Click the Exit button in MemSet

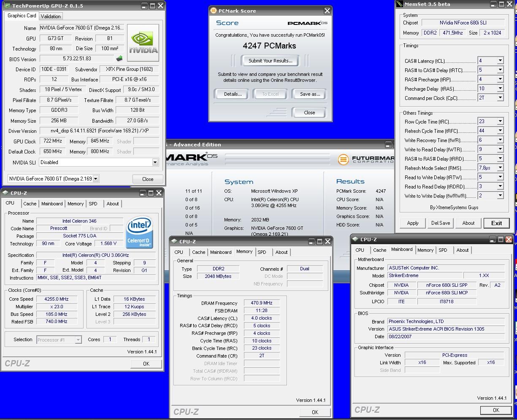tap(496, 223)
